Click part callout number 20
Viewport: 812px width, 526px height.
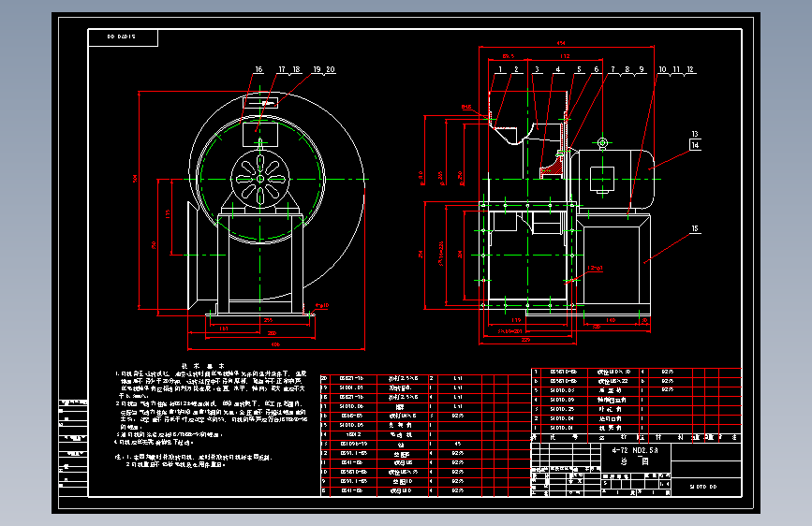point(331,69)
